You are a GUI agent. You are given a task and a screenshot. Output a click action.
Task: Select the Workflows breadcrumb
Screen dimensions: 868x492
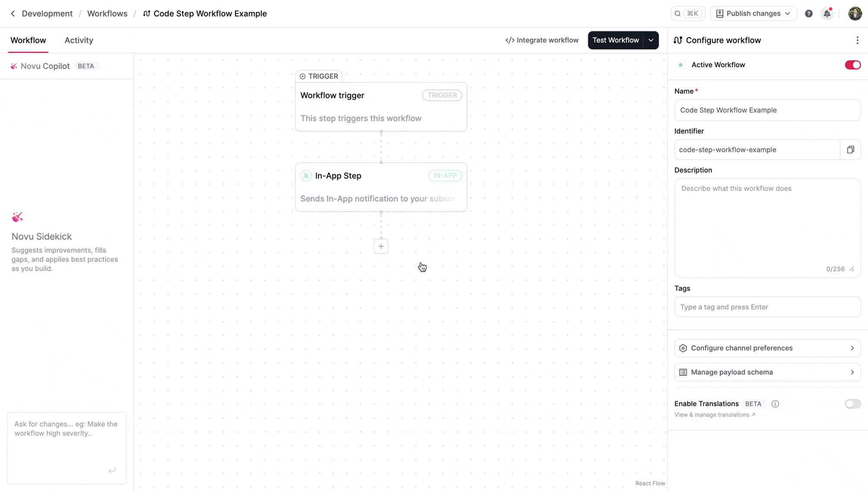pyautogui.click(x=107, y=13)
